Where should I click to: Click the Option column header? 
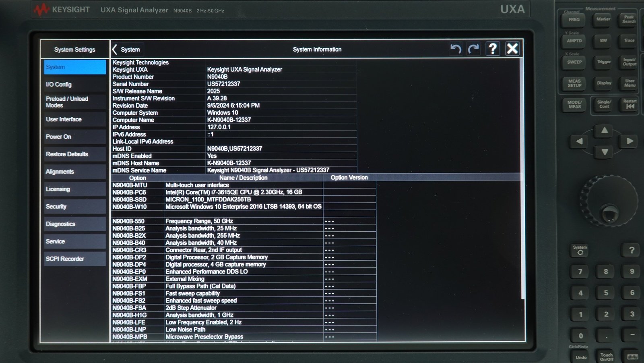pyautogui.click(x=137, y=178)
